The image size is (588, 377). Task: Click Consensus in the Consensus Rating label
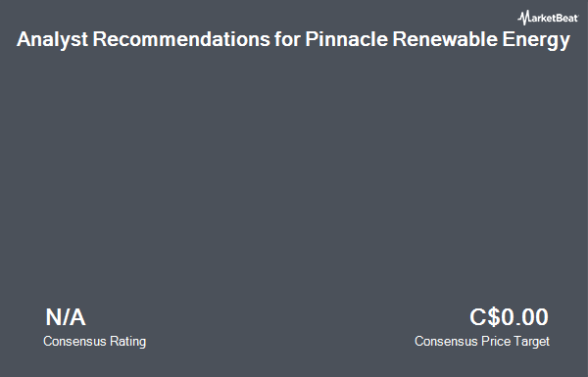point(74,342)
